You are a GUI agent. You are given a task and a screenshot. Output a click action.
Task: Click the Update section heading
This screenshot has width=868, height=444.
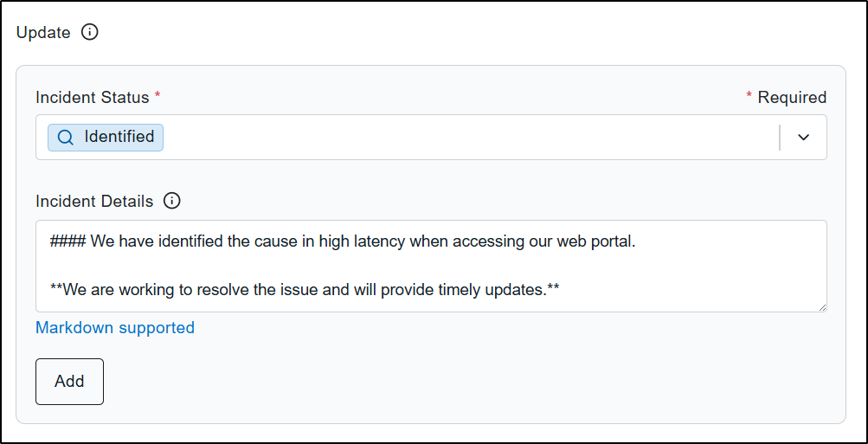(x=44, y=33)
